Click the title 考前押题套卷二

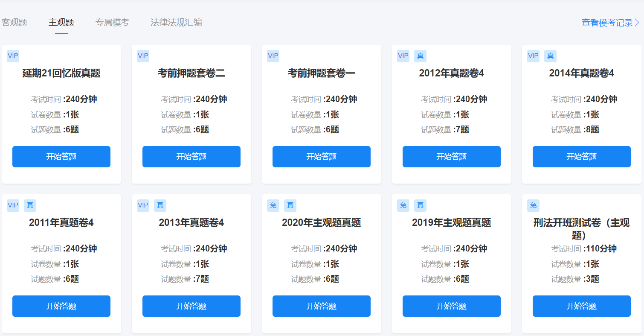pyautogui.click(x=191, y=73)
